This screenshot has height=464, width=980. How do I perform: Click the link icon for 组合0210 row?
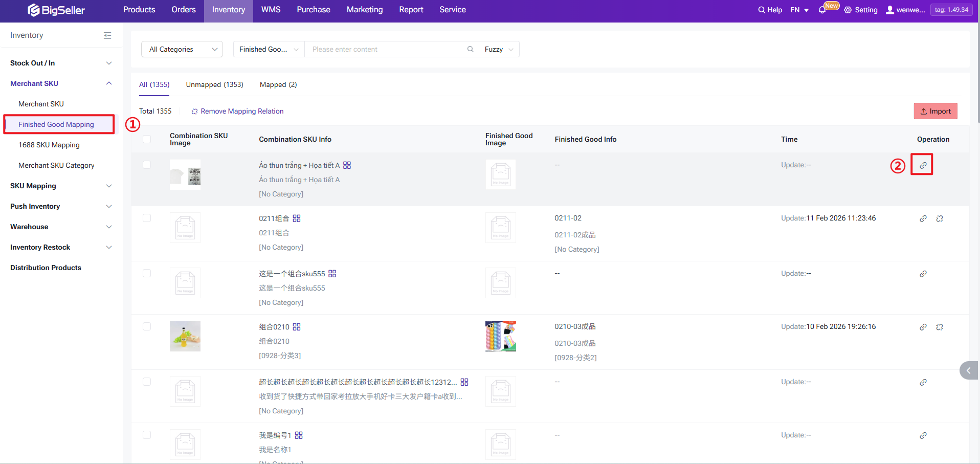[923, 327]
